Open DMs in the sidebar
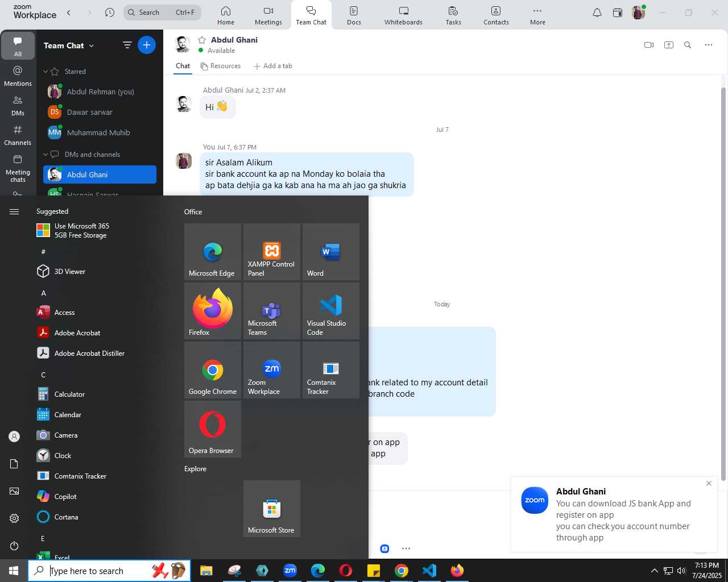The image size is (728, 582). [18, 105]
